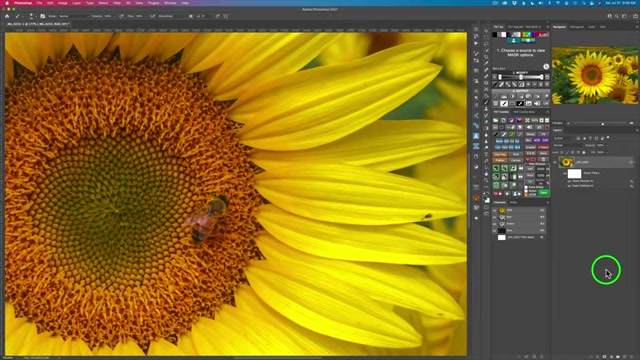This screenshot has height=360, width=640.
Task: Click the green Save button in TK7 panel
Action: (x=544, y=192)
